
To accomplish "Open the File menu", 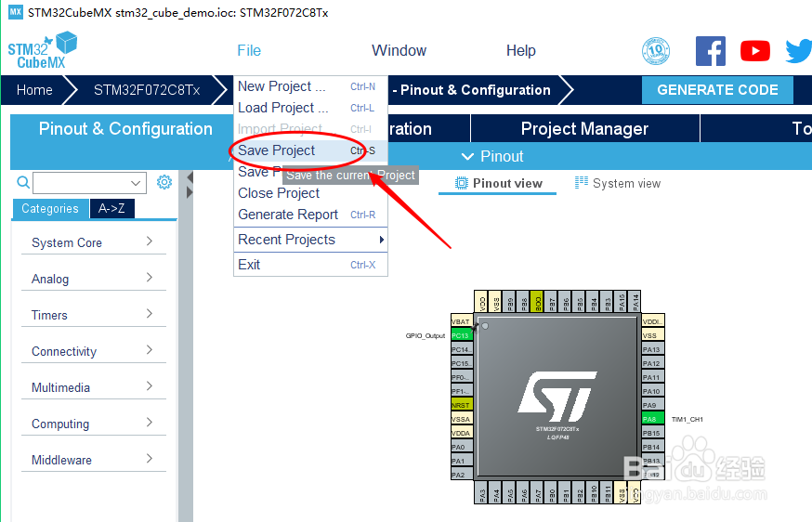I will pyautogui.click(x=249, y=50).
